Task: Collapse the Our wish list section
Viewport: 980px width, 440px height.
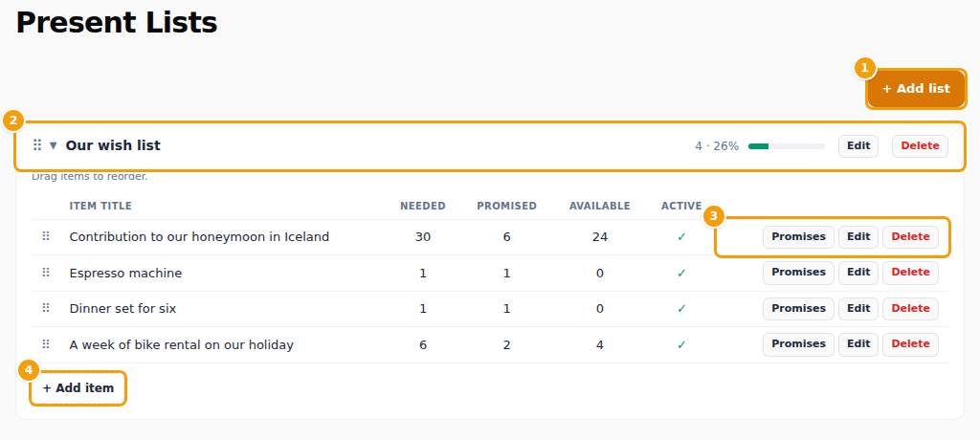Action: coord(54,145)
